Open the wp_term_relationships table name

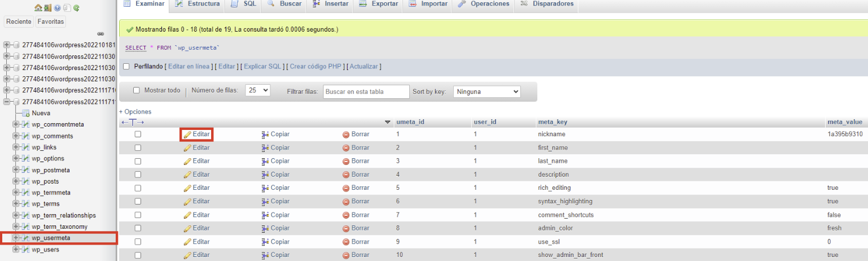click(64, 215)
